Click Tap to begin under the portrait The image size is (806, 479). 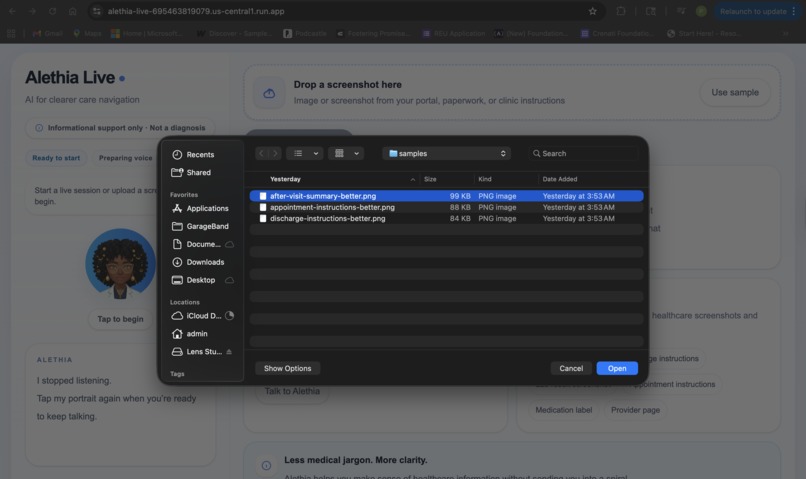(120, 319)
